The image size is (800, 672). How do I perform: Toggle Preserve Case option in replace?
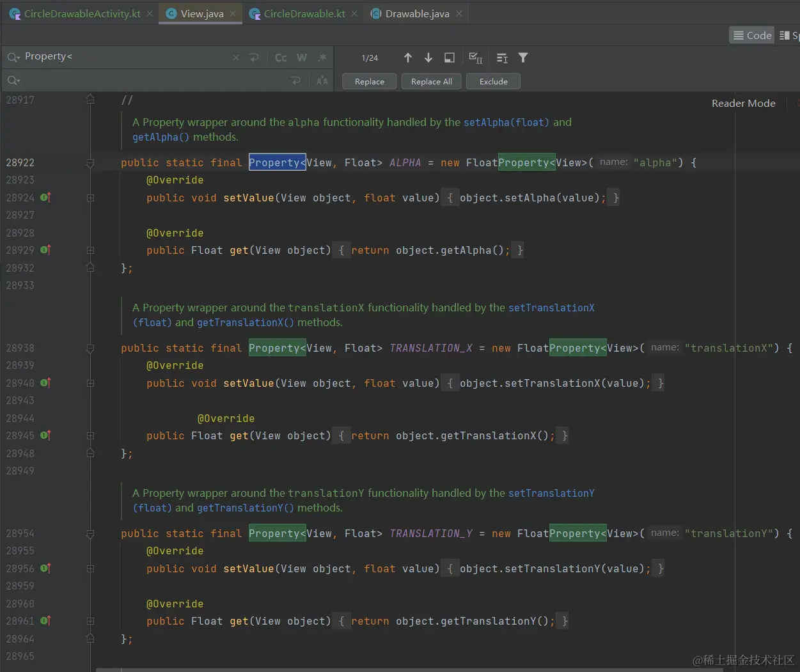click(322, 81)
